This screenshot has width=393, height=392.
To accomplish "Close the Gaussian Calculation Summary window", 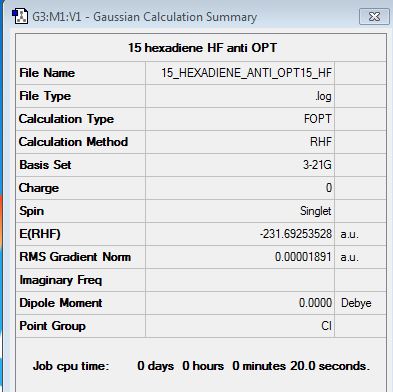I will pyautogui.click(x=374, y=17).
